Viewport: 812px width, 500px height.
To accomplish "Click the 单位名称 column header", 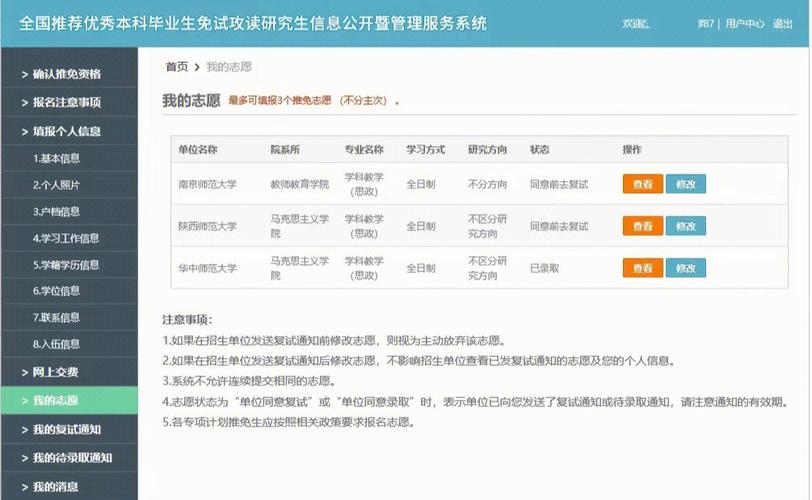I will [198, 150].
